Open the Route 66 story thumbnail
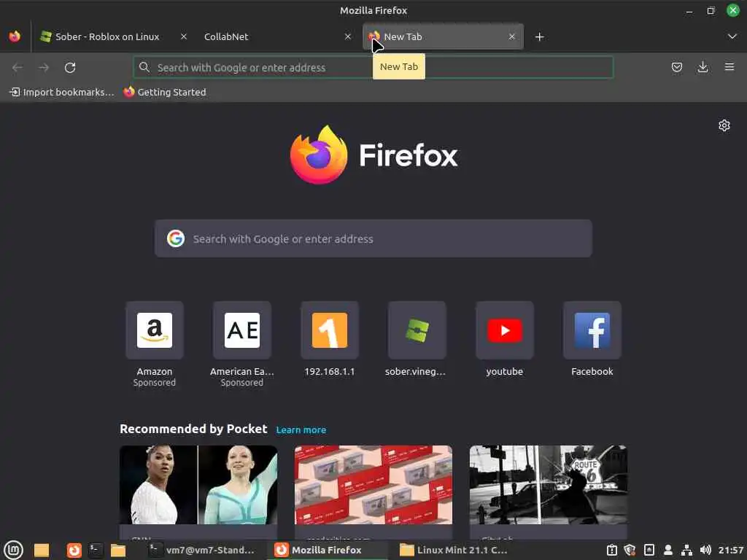Image resolution: width=747 pixels, height=560 pixels. pyautogui.click(x=549, y=485)
